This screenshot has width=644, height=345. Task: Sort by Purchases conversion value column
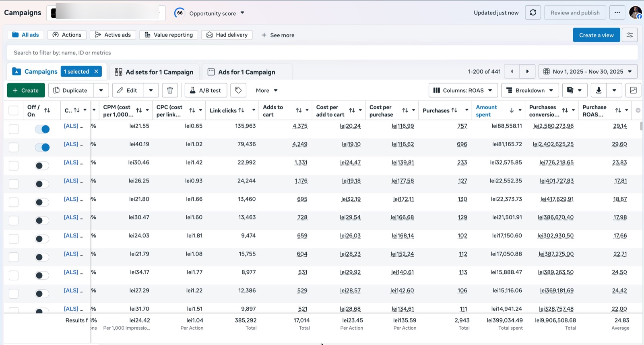[565, 110]
